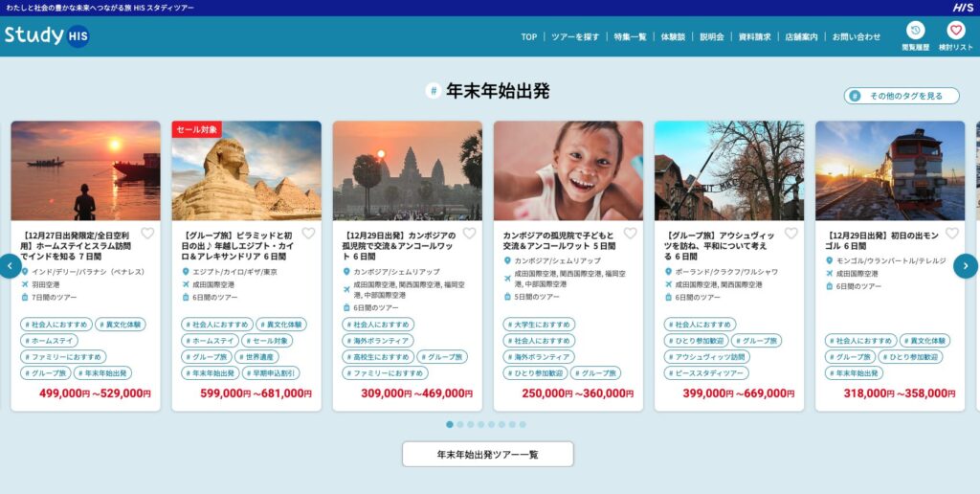Screen dimensions: 980x494
Task: Open the smiling Cambodian child tour photo
Action: coord(568,170)
